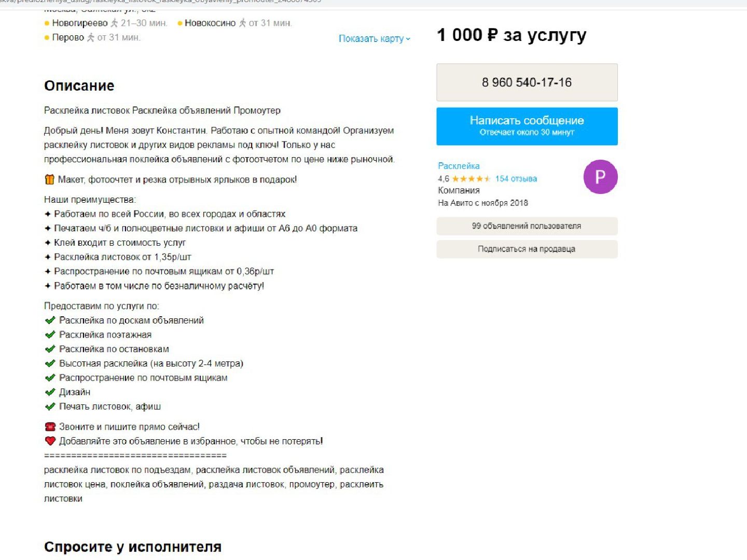Viewport: 747px width, 560px height.
Task: Click the "Написать сообщение" button
Action: (x=527, y=125)
